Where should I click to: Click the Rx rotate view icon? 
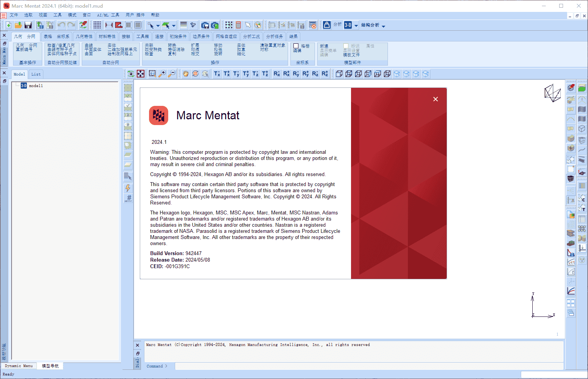tap(277, 74)
